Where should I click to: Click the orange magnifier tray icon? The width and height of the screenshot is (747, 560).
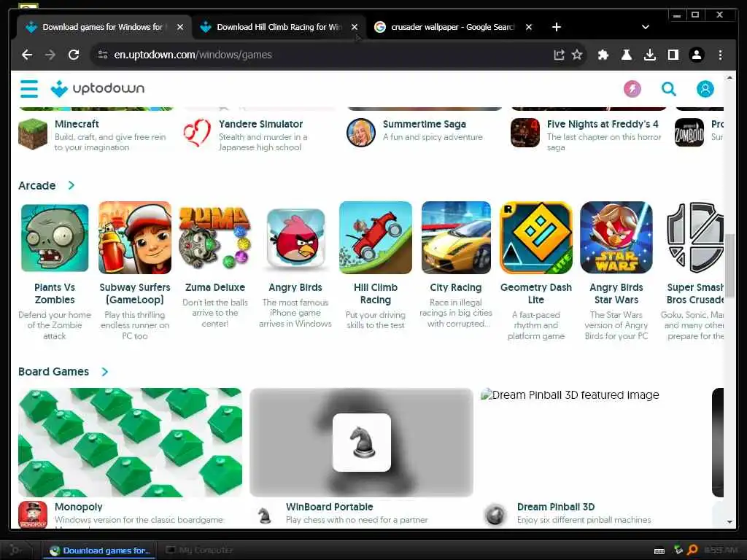click(692, 551)
